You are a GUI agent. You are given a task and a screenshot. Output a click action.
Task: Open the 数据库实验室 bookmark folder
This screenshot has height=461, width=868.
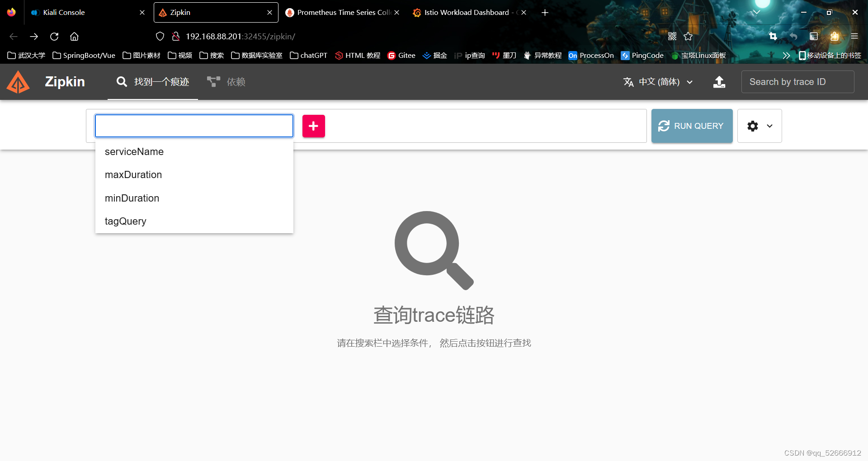point(257,56)
